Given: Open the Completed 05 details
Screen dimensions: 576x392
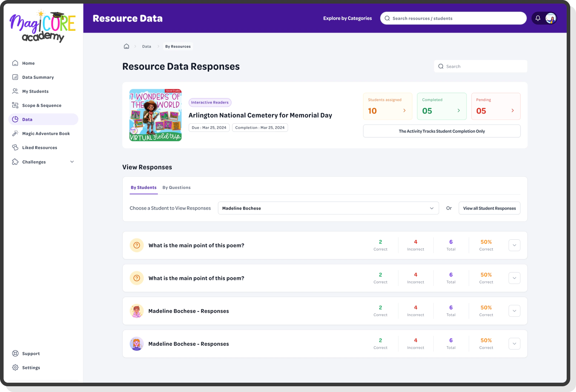Looking at the screenshot, I should [x=442, y=106].
